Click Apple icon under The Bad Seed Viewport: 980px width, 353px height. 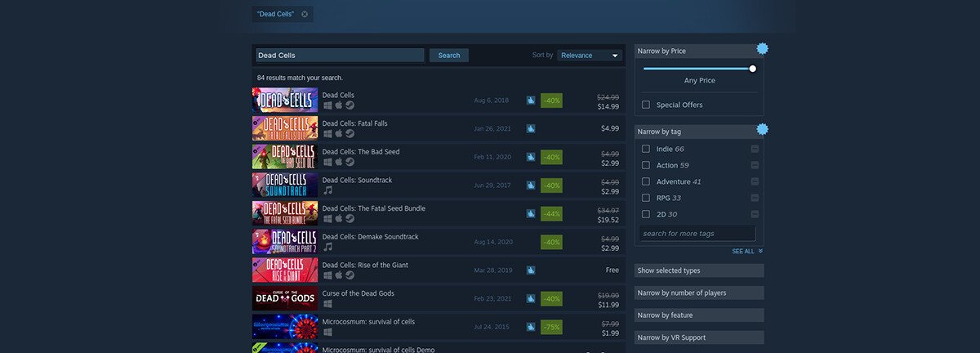coord(338,162)
